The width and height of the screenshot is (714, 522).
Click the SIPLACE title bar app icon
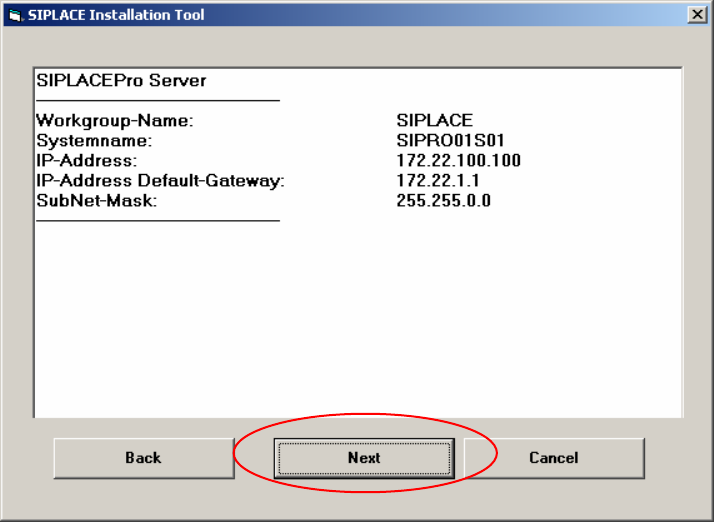15,15
